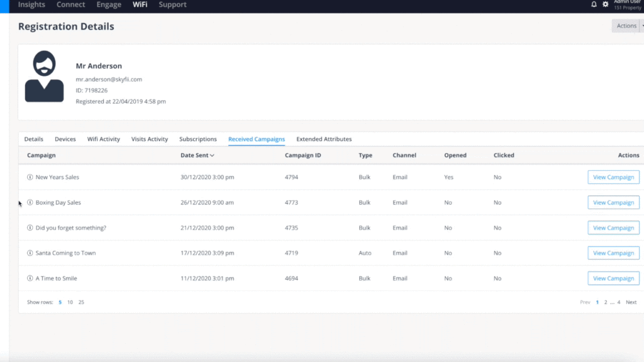Screen dimensions: 644x362
Task: Click the info icon beside Santa Coming to Town
Action: click(x=30, y=253)
